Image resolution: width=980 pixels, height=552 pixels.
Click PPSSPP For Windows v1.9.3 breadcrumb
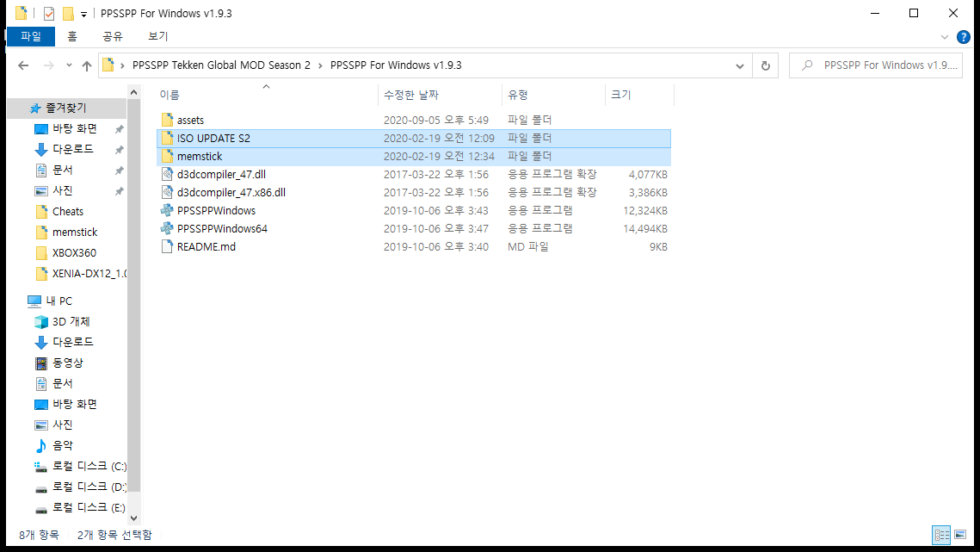coord(396,65)
